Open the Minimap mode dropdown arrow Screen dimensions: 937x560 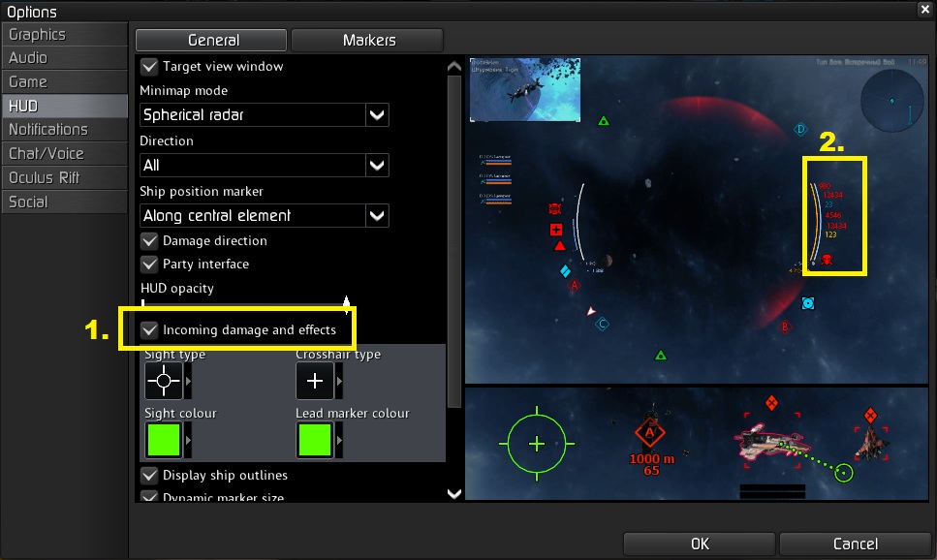[x=377, y=114]
